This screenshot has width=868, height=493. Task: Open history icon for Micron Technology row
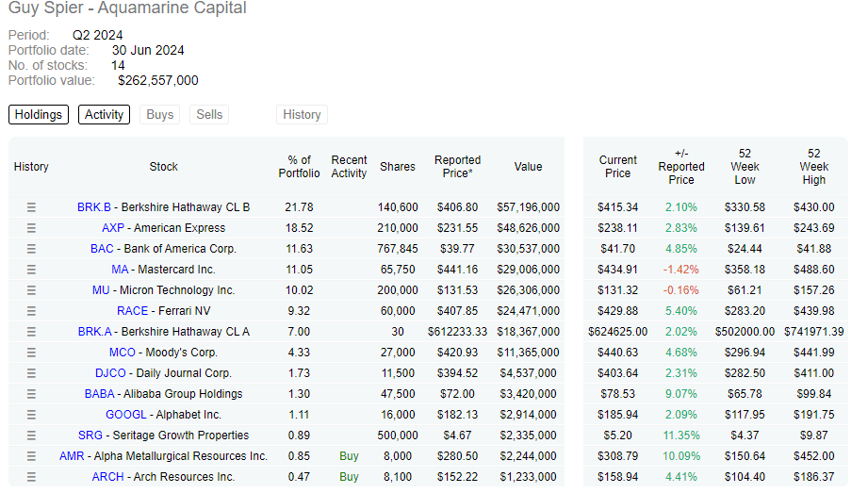(x=31, y=290)
